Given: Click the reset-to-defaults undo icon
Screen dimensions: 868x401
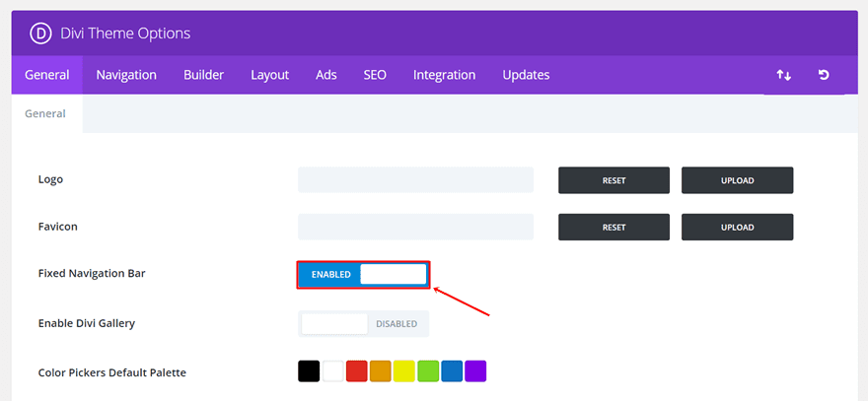Looking at the screenshot, I should pos(824,75).
